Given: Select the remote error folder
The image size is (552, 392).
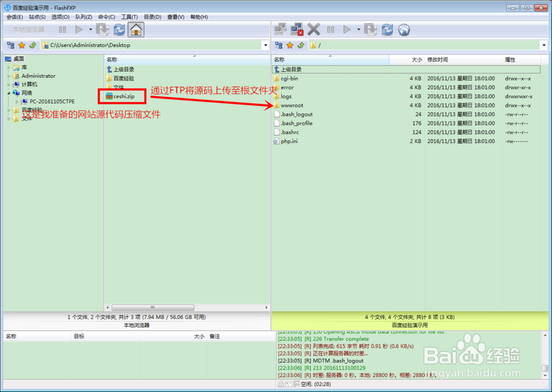Looking at the screenshot, I should [287, 87].
